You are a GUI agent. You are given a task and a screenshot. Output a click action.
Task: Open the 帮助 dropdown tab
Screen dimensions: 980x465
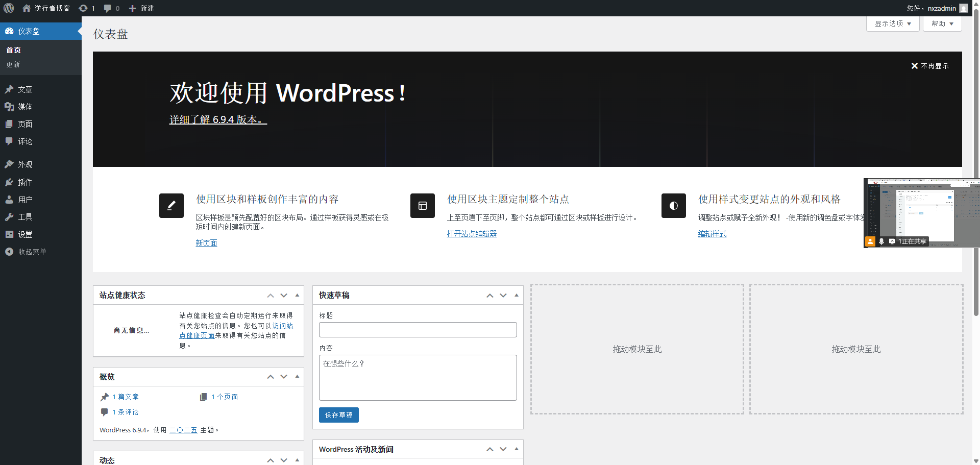pyautogui.click(x=942, y=23)
